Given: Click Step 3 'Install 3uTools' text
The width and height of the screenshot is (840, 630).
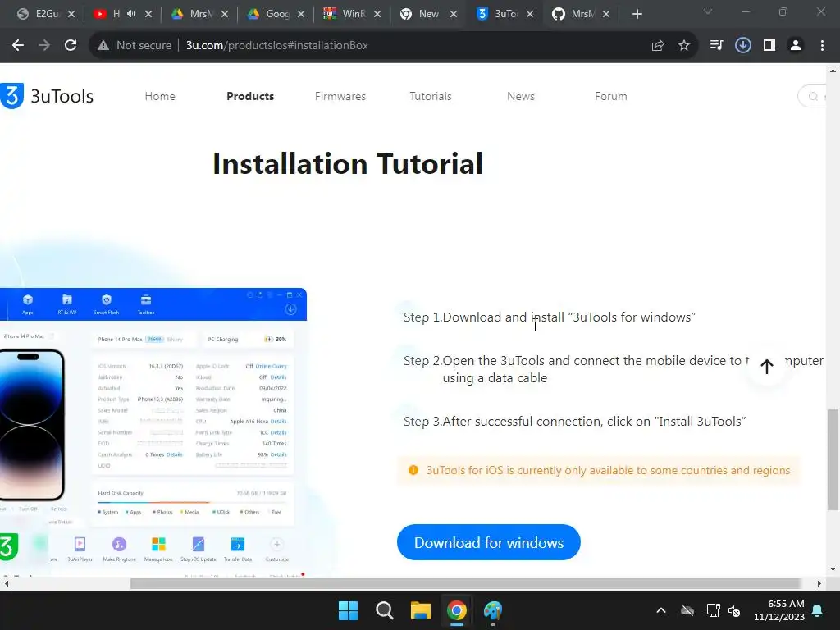Looking at the screenshot, I should pos(575,422).
